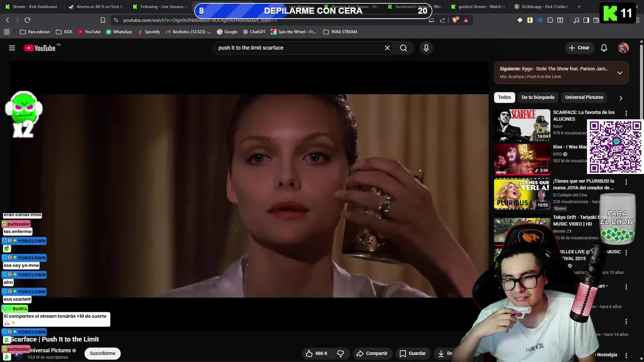Show more filter chips with the arrow

click(x=620, y=98)
